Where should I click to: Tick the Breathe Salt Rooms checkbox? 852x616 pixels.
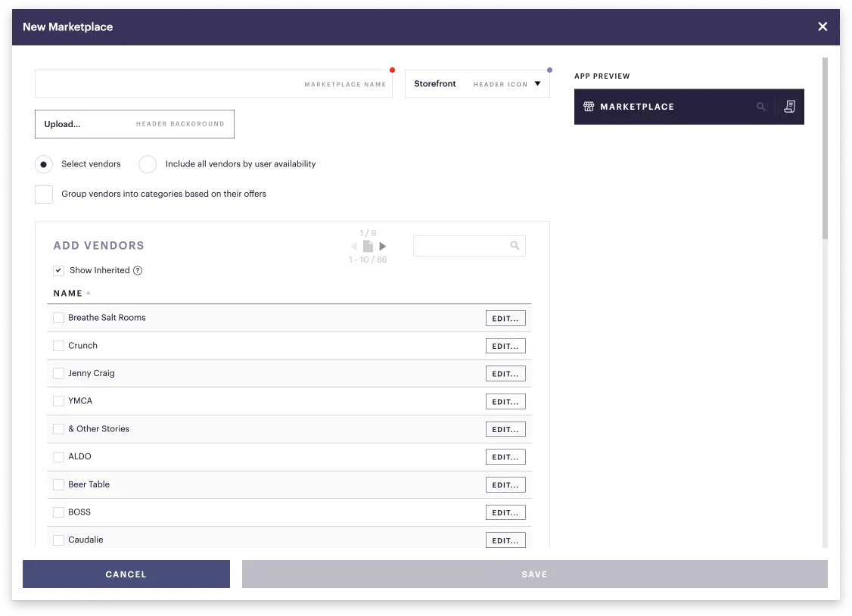click(x=59, y=318)
